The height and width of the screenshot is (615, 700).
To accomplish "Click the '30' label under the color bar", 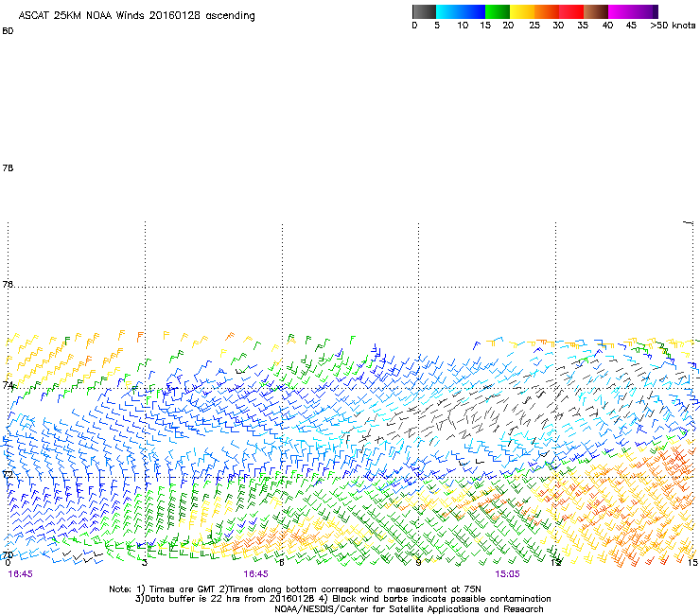I will pos(558,26).
